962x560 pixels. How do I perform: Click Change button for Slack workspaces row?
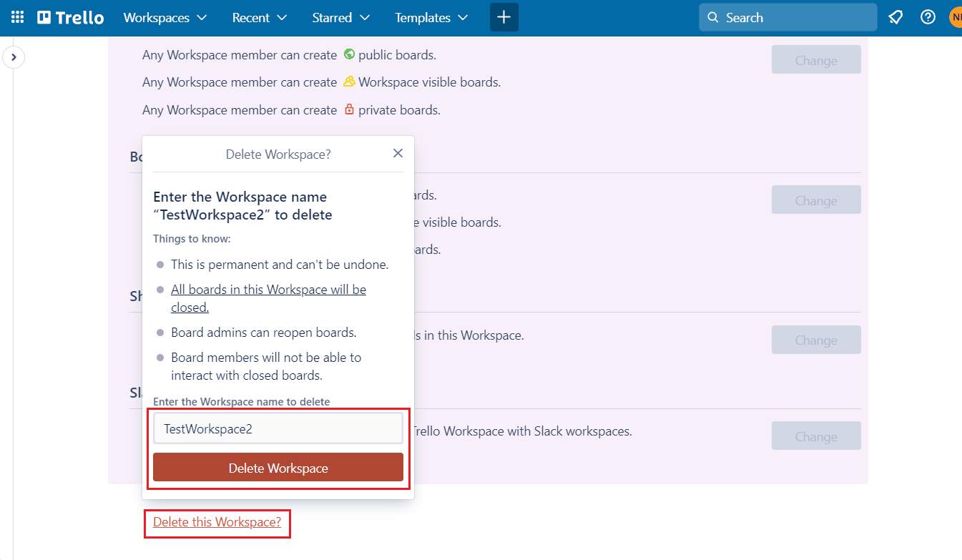(816, 436)
